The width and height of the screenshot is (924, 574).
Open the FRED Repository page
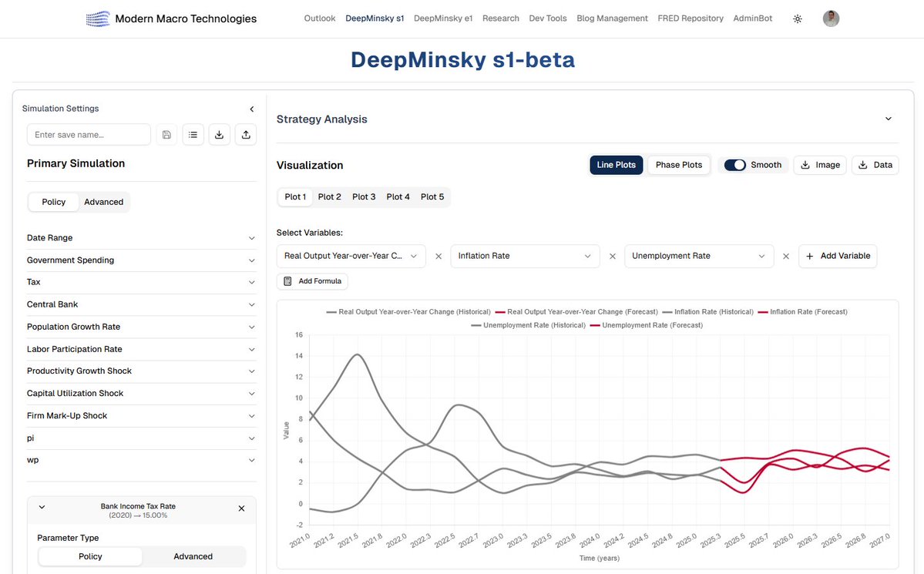click(x=690, y=18)
